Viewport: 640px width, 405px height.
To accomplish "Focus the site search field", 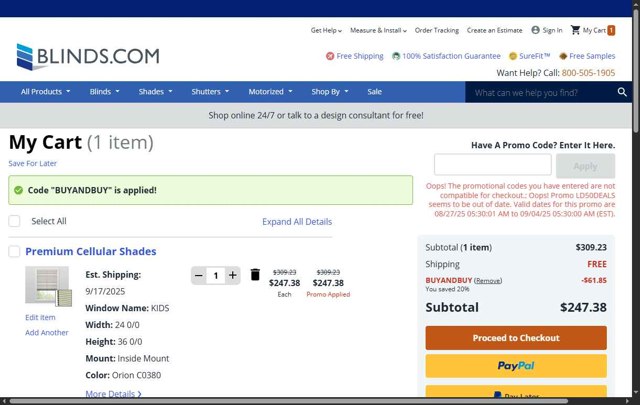I will [x=541, y=92].
